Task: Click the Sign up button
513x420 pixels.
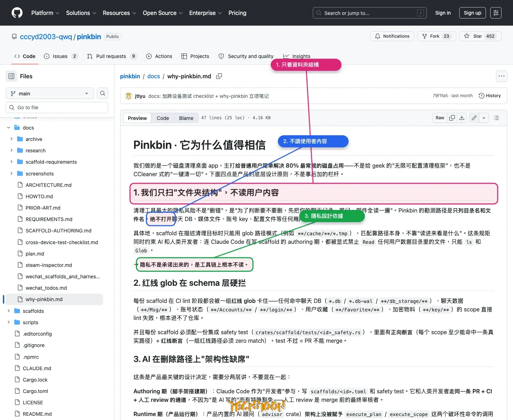Action: coord(472,13)
